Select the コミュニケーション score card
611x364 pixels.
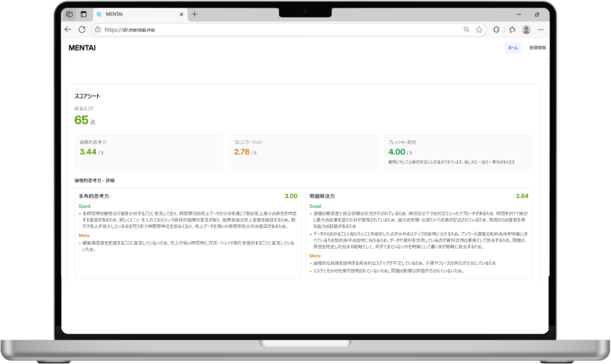303,152
